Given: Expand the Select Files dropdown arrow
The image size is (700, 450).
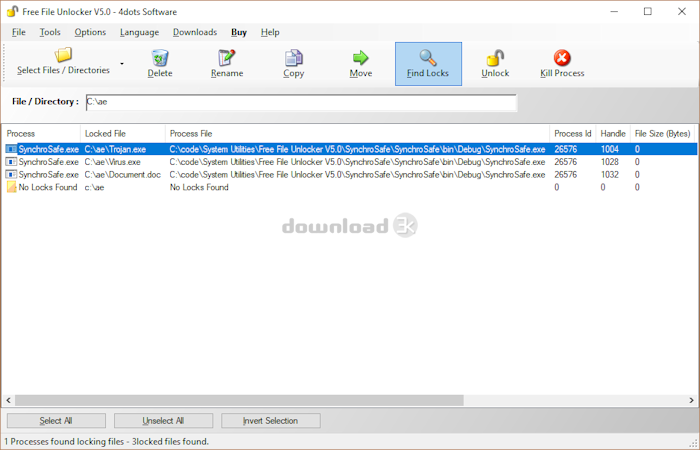Looking at the screenshot, I should pyautogui.click(x=122, y=64).
